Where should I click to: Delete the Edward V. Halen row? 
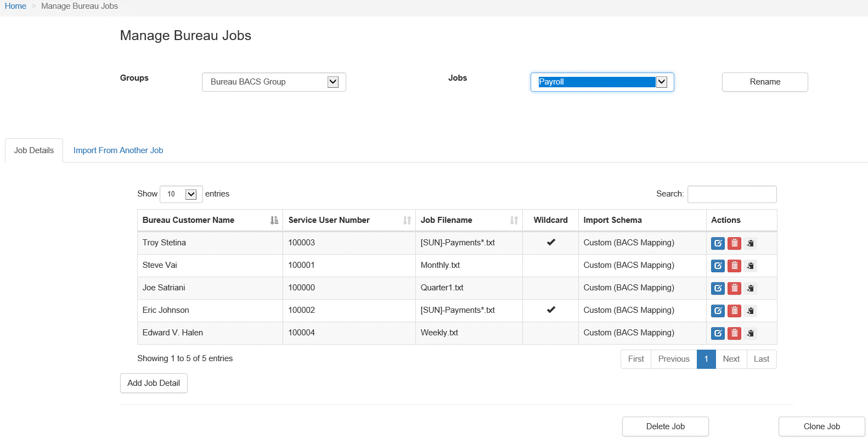(734, 333)
